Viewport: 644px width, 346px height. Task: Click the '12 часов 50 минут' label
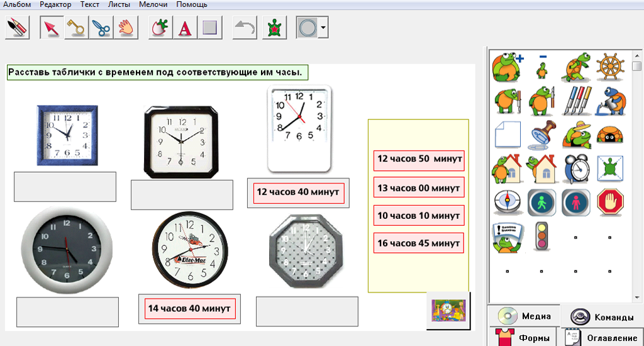pos(419,160)
